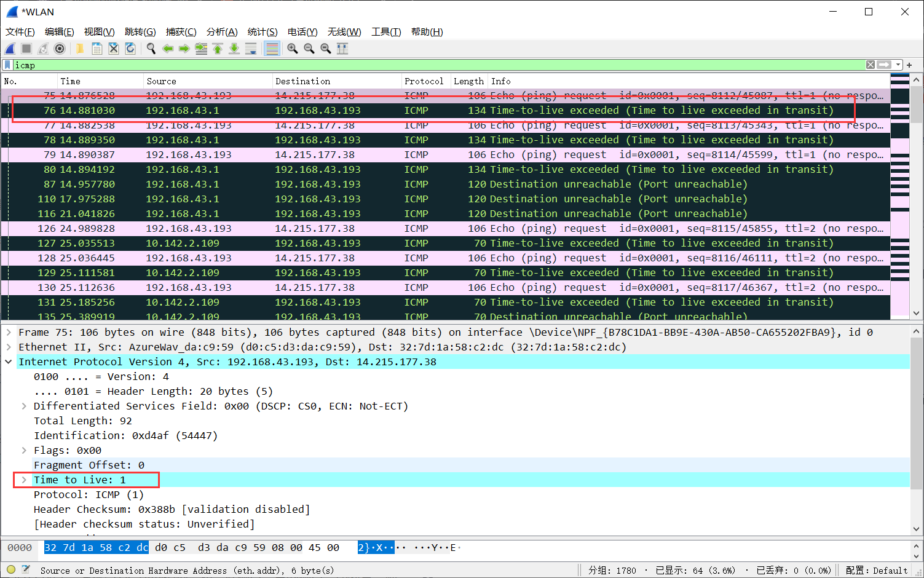Start capturing packets with the shark fin icon
This screenshot has height=578, width=924.
(x=10, y=49)
